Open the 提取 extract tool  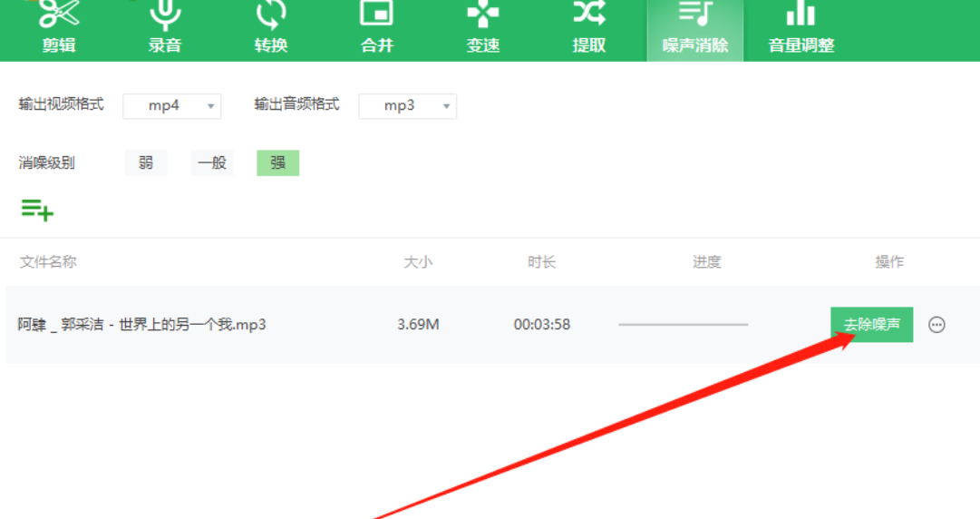(x=588, y=28)
